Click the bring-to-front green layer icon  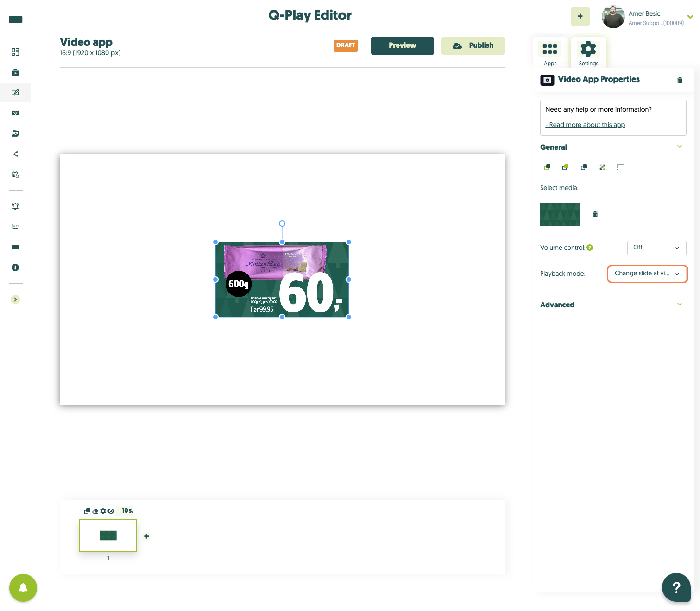[x=565, y=167]
